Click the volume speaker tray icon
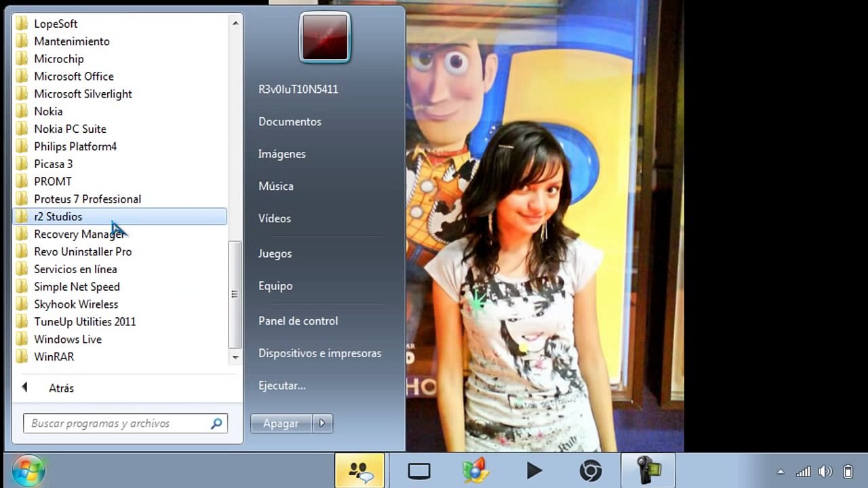The image size is (868, 488). [x=825, y=472]
